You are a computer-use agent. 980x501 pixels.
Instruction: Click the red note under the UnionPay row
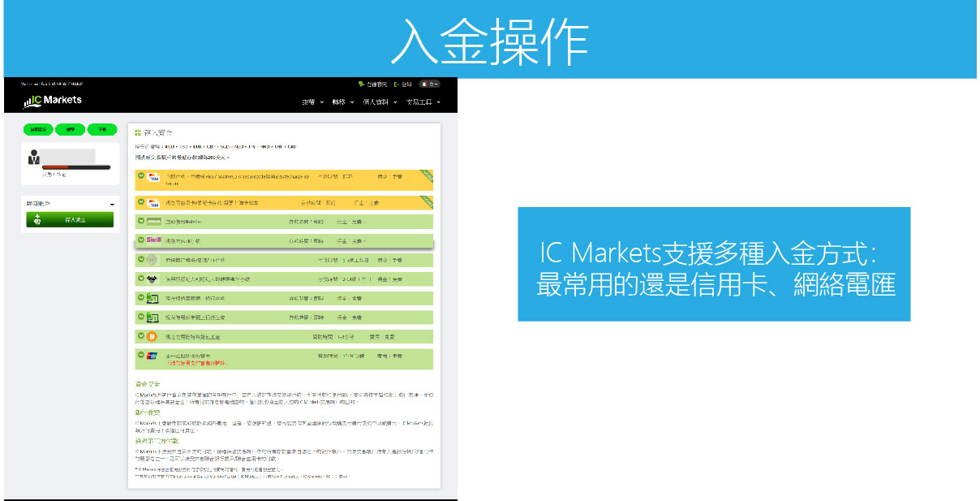(196, 363)
